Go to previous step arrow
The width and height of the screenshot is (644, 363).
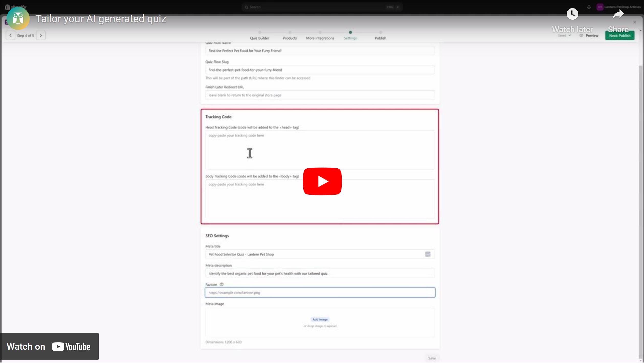pyautogui.click(x=10, y=35)
